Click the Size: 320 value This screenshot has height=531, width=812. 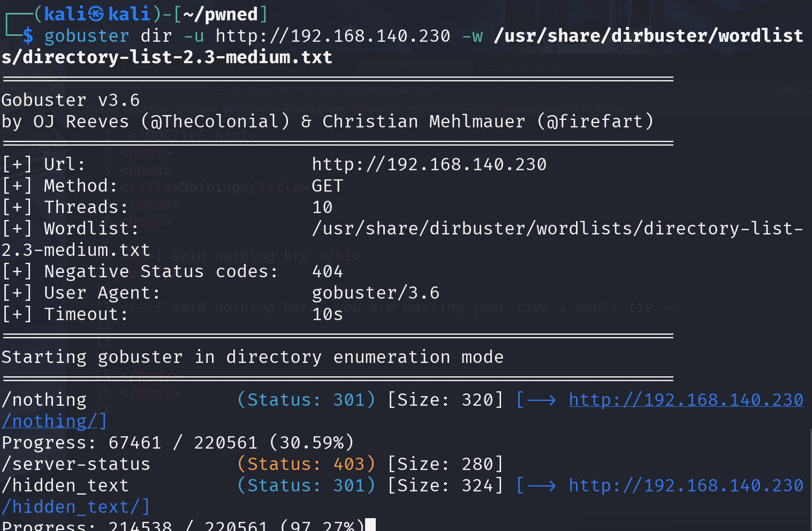[445, 400]
